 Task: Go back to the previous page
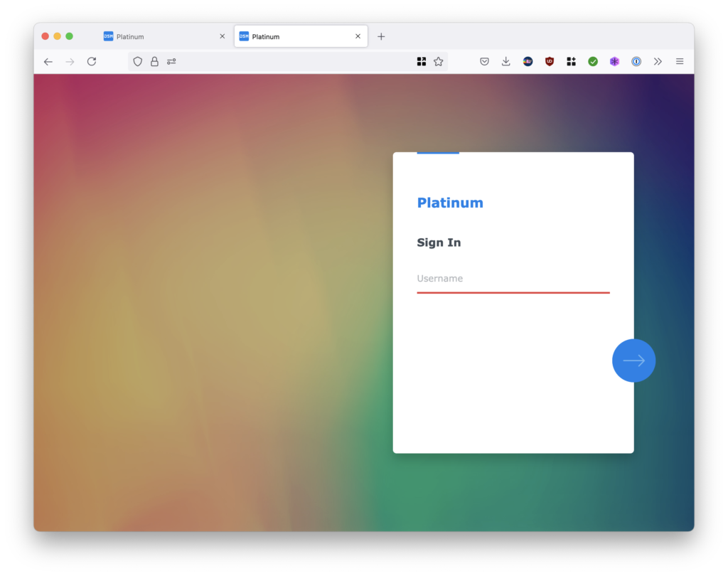click(48, 61)
